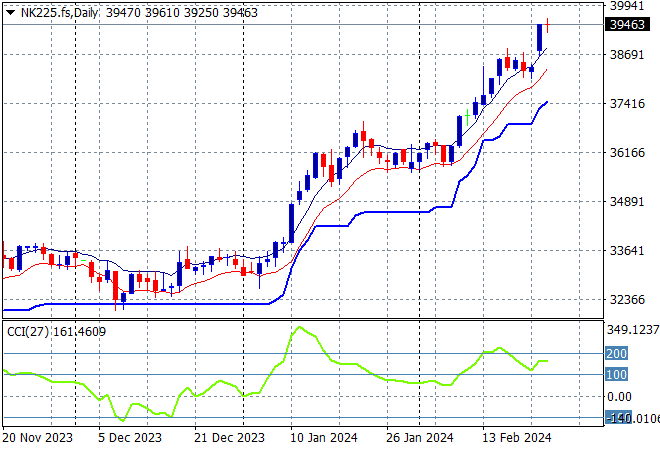This screenshot has height=450, width=660.
Task: Select the 21 Dec 2023 date label
Action: click(x=229, y=438)
